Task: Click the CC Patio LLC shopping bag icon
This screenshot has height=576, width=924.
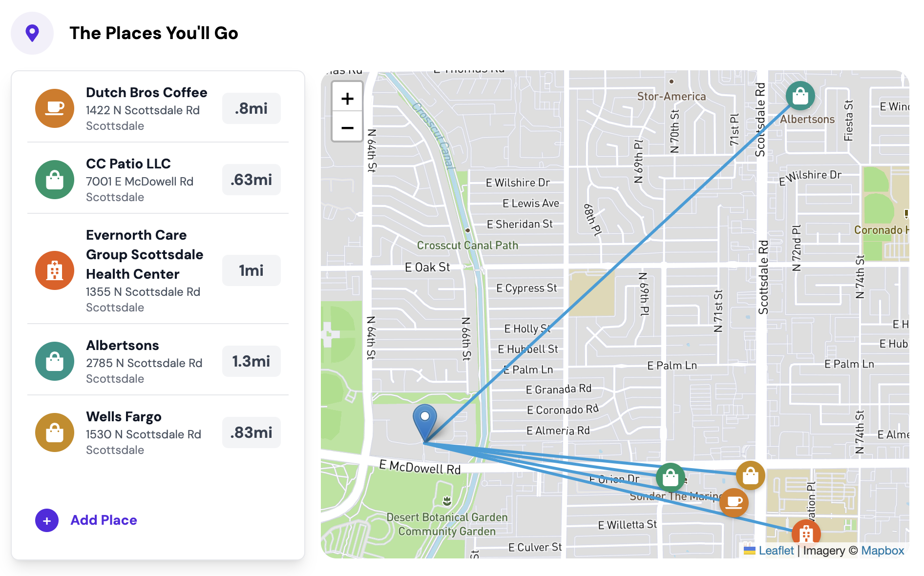Action: 55,180
